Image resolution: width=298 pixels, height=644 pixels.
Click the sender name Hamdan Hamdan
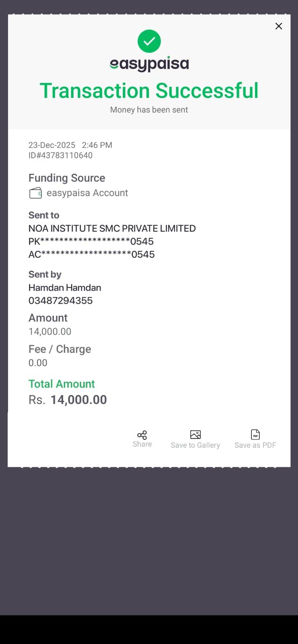click(65, 288)
